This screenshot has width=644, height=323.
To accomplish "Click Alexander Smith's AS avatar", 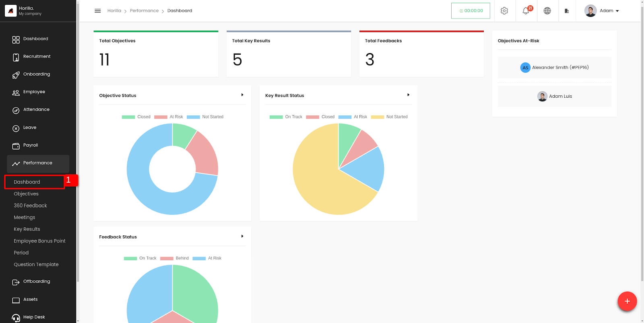I will coord(525,68).
